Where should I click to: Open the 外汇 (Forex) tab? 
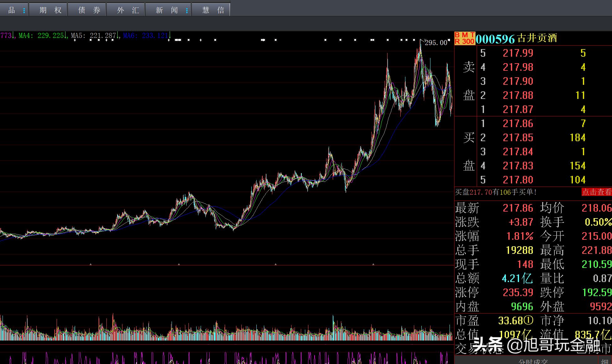pos(128,10)
